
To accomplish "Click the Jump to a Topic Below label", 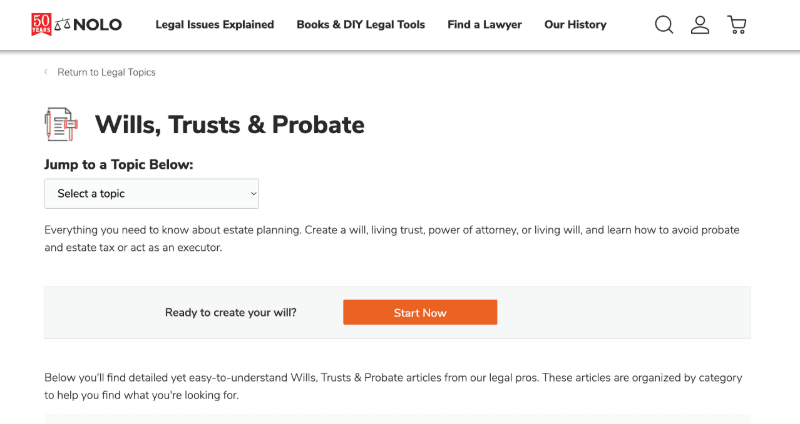I will pos(118,164).
